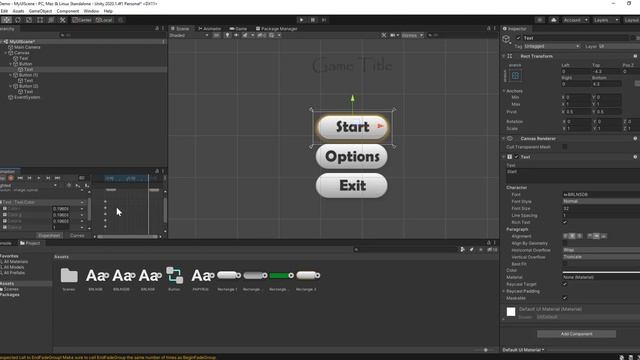Click the Exit button in Scene view
The height and width of the screenshot is (360, 640).
click(x=352, y=186)
